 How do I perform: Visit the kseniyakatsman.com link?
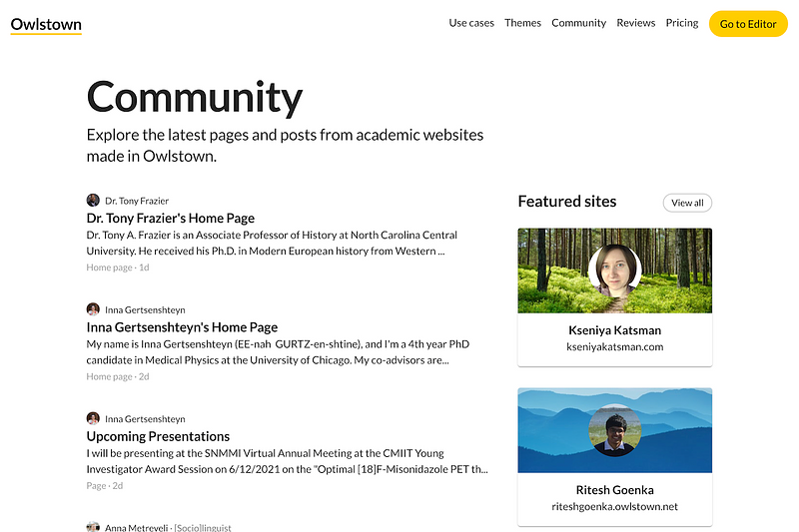614,347
